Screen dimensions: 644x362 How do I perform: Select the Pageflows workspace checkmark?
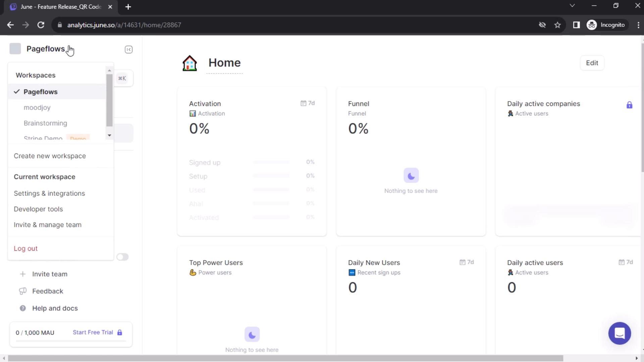(x=16, y=92)
